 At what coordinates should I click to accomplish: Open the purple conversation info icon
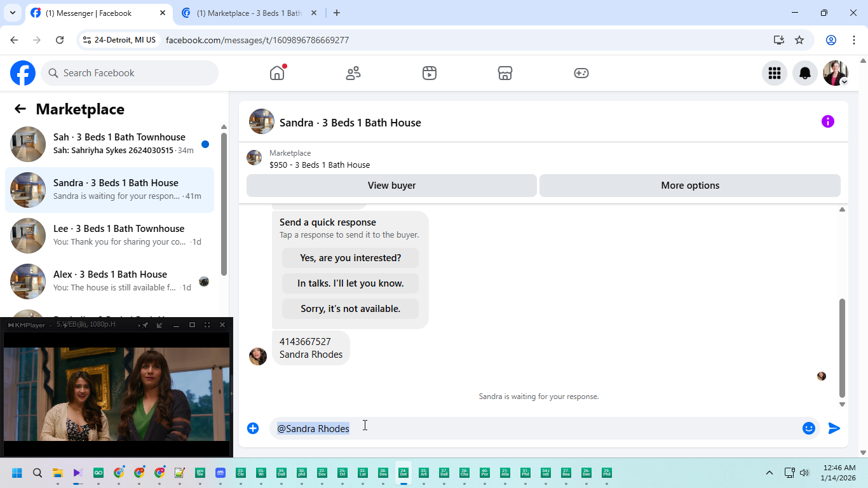pos(828,121)
